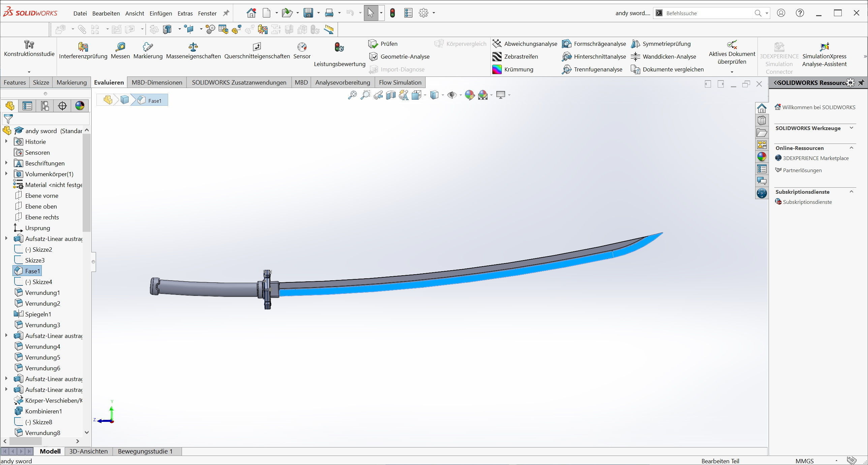868x465 pixels.
Task: Click MMGS unit system in status bar
Action: (805, 461)
